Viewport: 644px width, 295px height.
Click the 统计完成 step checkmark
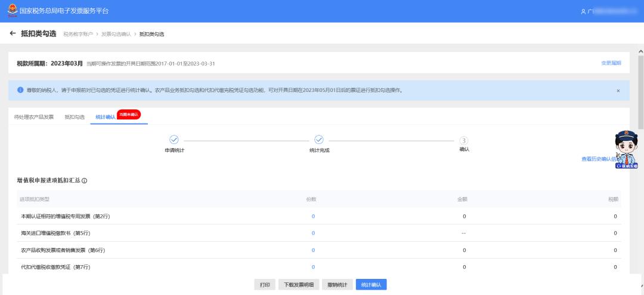tap(318, 139)
